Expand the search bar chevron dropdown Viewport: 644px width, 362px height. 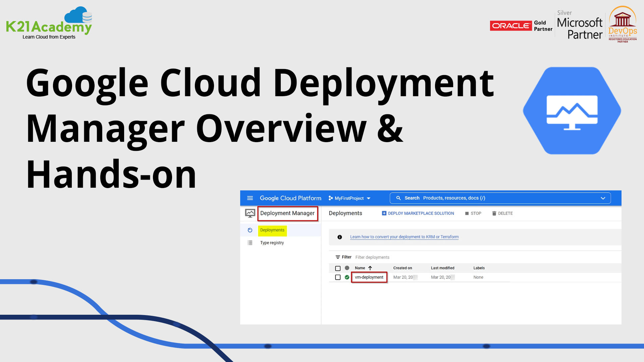click(x=603, y=198)
